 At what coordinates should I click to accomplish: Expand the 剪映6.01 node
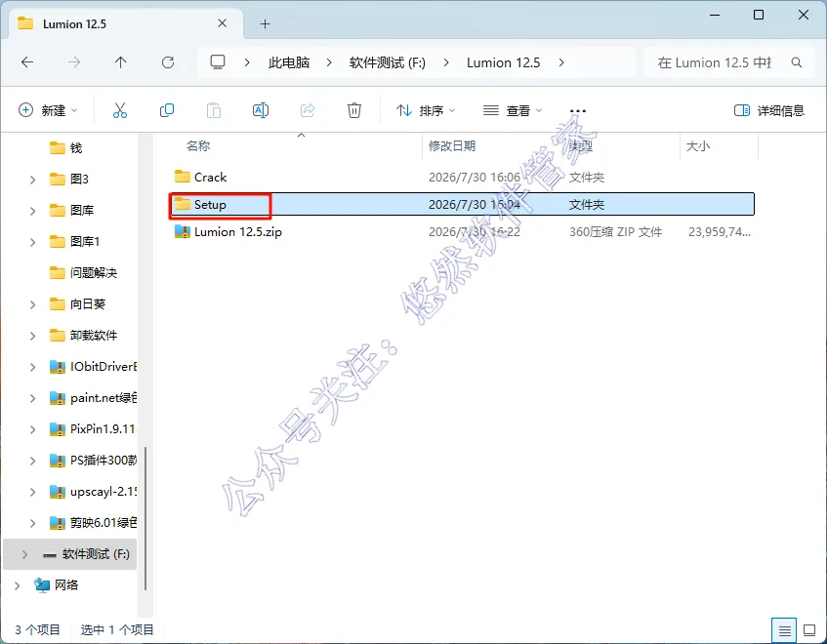click(32, 523)
